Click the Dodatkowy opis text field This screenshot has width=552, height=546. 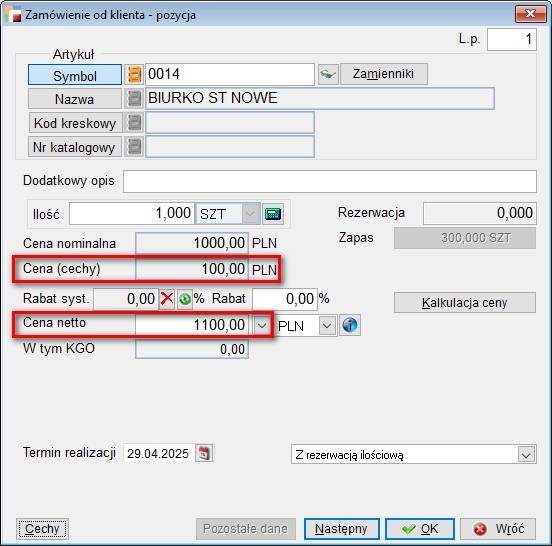click(x=330, y=181)
